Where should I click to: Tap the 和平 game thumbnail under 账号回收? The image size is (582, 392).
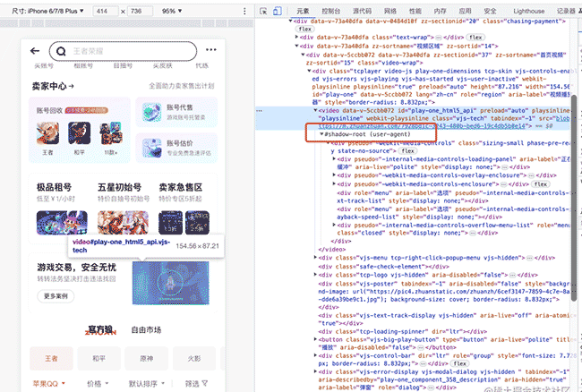79,133
